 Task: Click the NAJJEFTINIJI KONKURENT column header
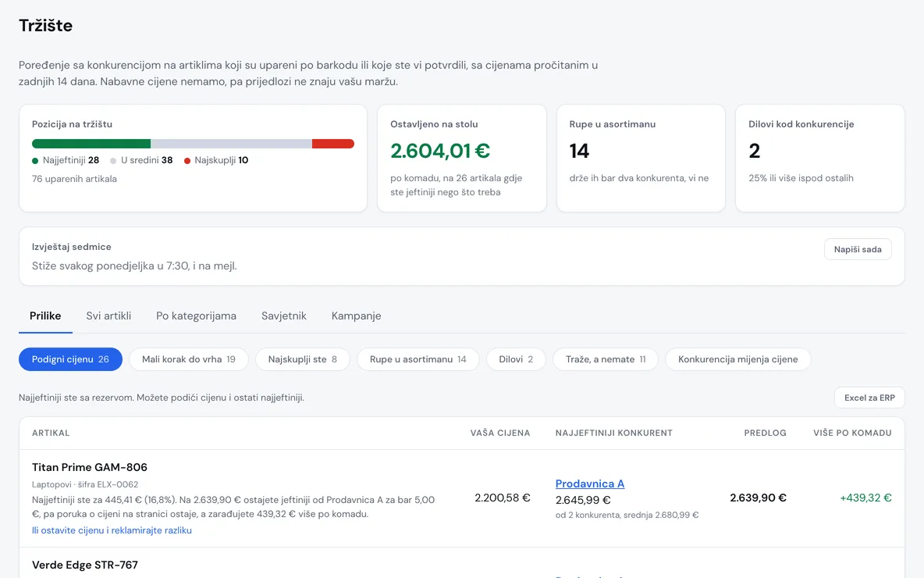tap(614, 433)
